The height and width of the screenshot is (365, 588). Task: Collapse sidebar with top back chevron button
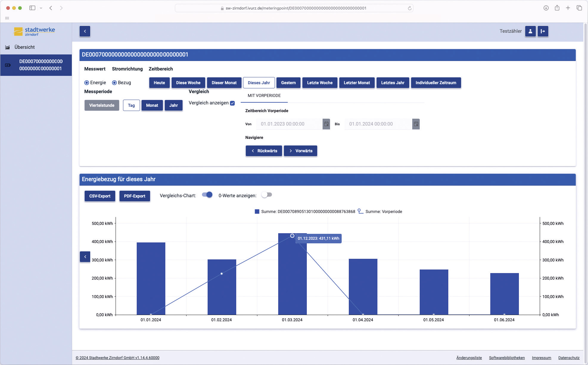pos(85,31)
